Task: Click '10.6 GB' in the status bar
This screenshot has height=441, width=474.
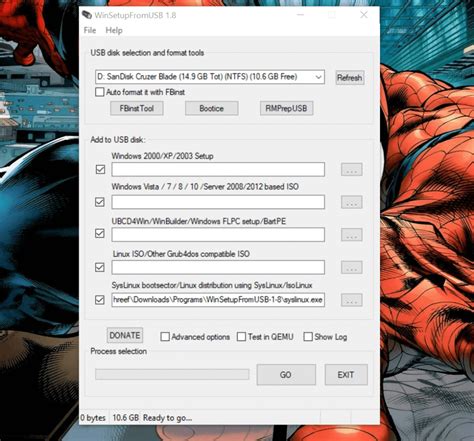Action: pos(125,418)
